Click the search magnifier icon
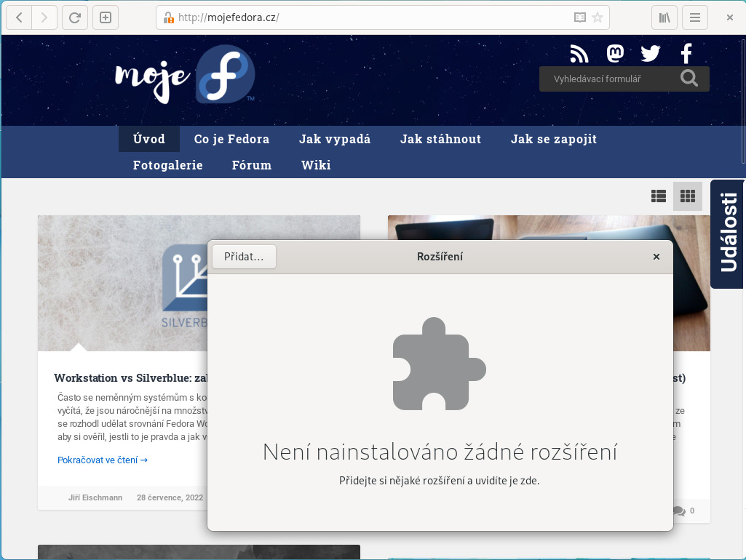 [689, 79]
